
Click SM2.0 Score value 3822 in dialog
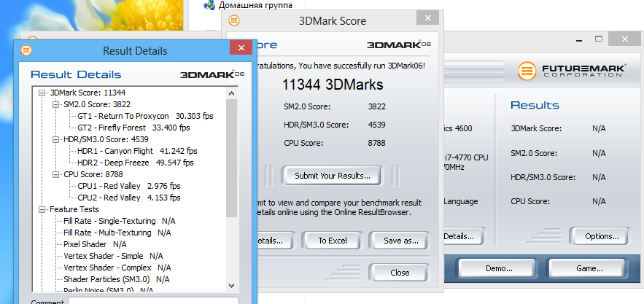377,107
